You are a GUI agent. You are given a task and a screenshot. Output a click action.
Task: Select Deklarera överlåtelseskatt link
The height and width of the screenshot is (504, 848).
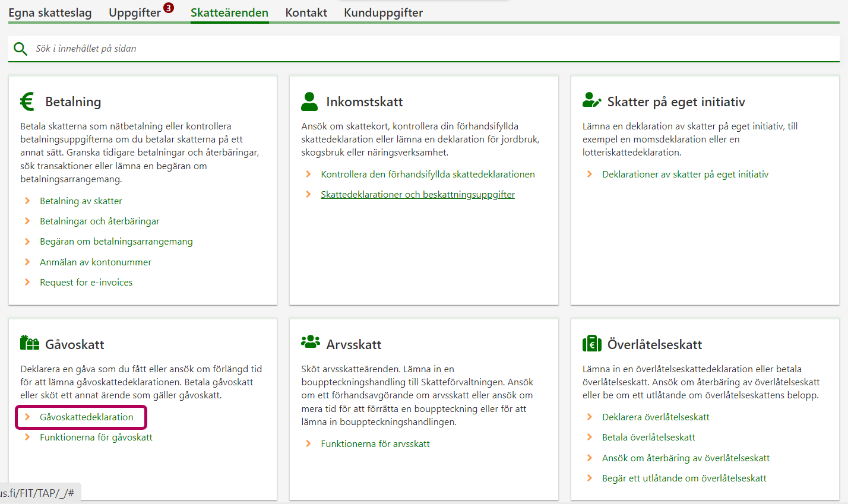(656, 417)
